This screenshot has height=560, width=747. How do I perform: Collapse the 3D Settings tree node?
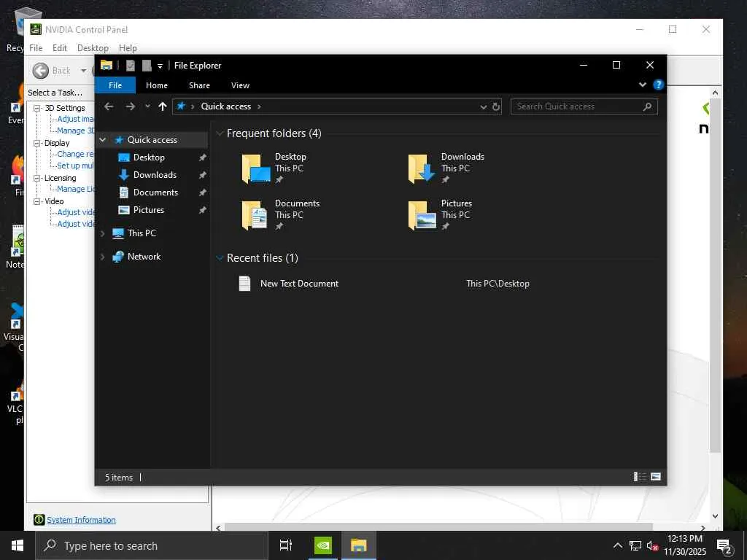[x=36, y=108]
